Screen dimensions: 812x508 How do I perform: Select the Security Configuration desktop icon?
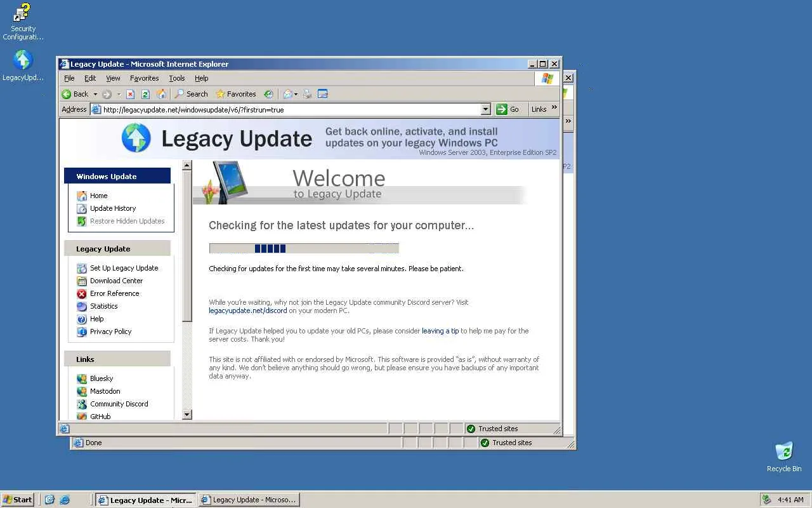click(x=23, y=22)
